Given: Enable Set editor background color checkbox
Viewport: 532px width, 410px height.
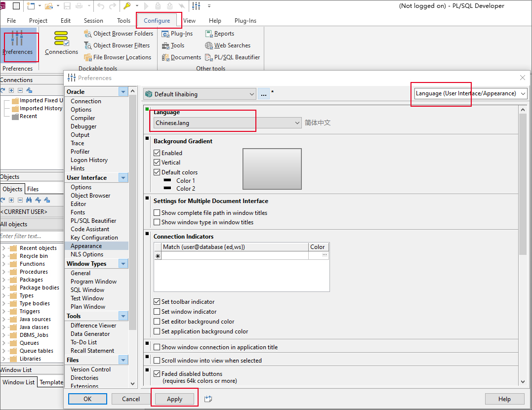Looking at the screenshot, I should coord(157,322).
